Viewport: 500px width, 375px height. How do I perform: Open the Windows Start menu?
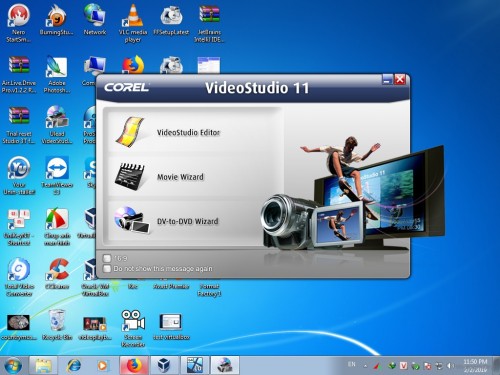click(x=13, y=366)
